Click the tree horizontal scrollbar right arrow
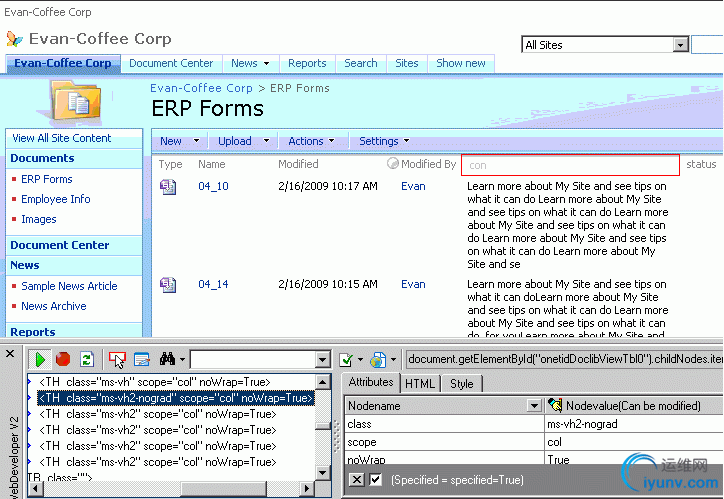The height and width of the screenshot is (499, 724). coord(307,488)
